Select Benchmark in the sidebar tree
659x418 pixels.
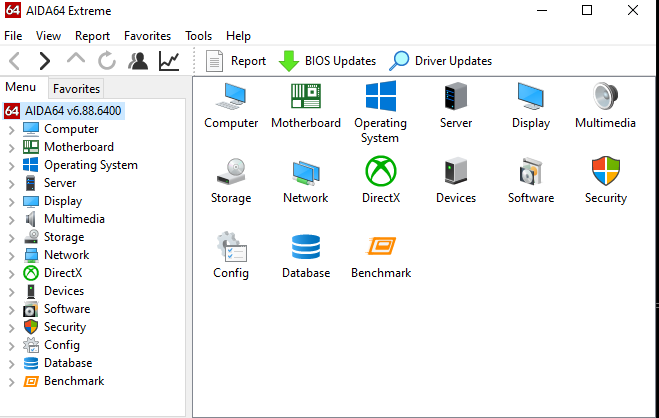point(74,381)
